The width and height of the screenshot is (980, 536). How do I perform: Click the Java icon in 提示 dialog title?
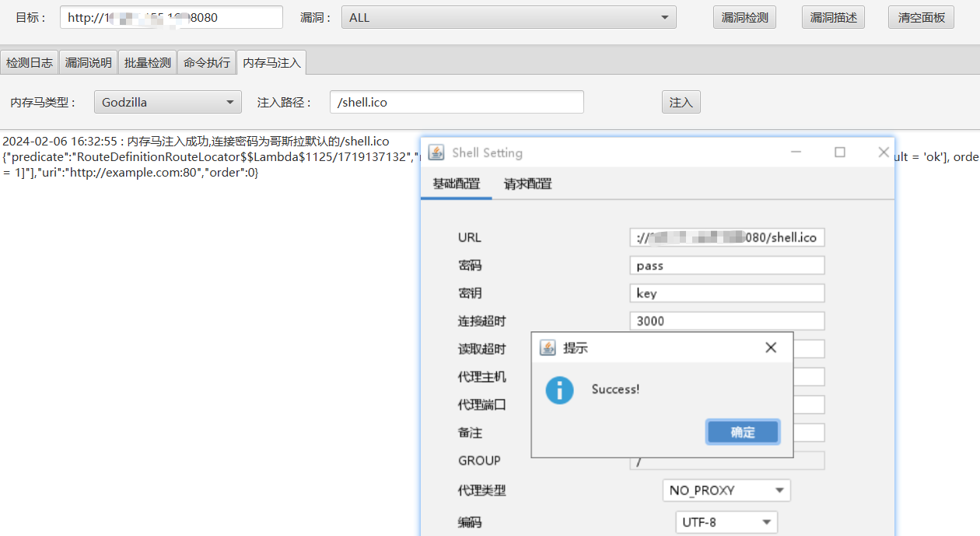click(x=548, y=348)
